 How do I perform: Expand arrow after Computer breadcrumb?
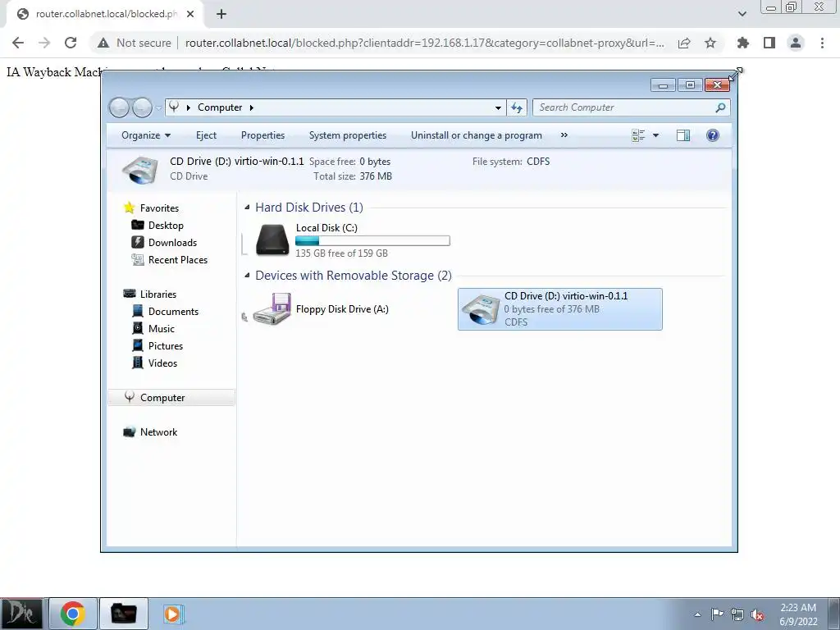coord(251,107)
